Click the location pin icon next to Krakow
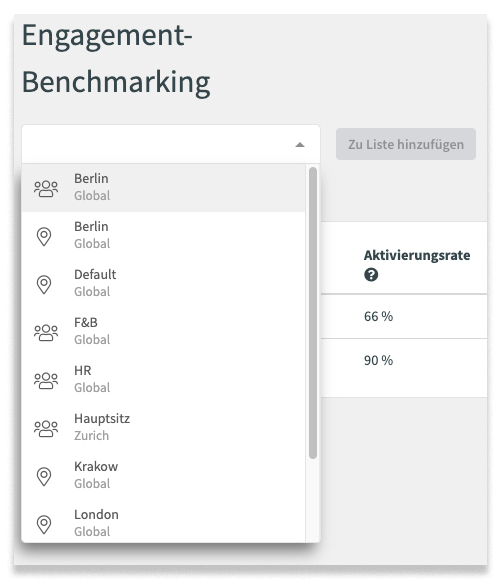The height and width of the screenshot is (579, 501). pyautogui.click(x=44, y=476)
